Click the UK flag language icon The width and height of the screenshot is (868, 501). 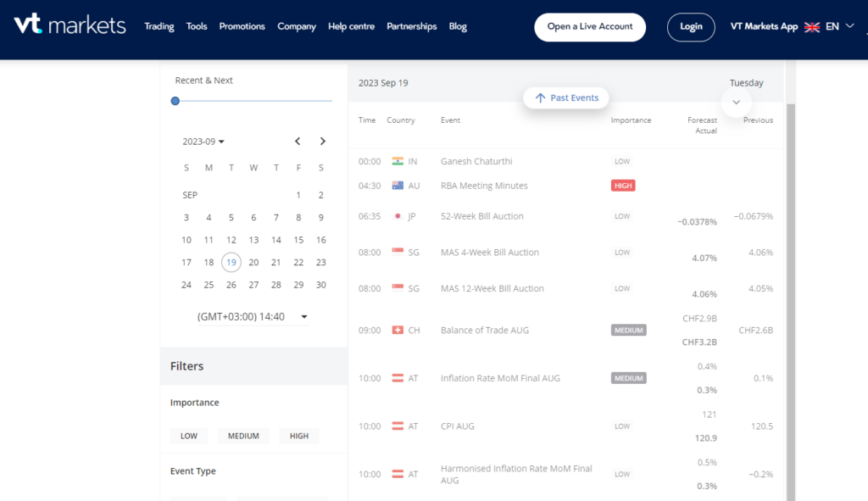(x=812, y=27)
